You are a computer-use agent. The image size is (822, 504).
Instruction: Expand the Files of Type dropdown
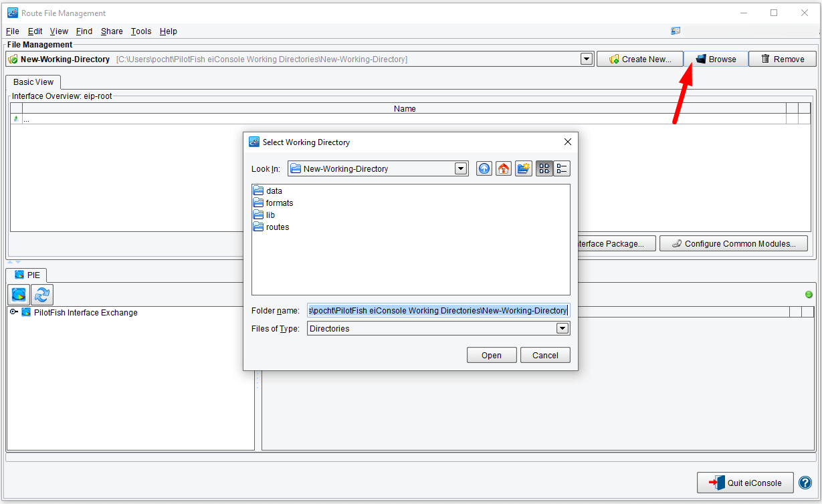pyautogui.click(x=562, y=328)
